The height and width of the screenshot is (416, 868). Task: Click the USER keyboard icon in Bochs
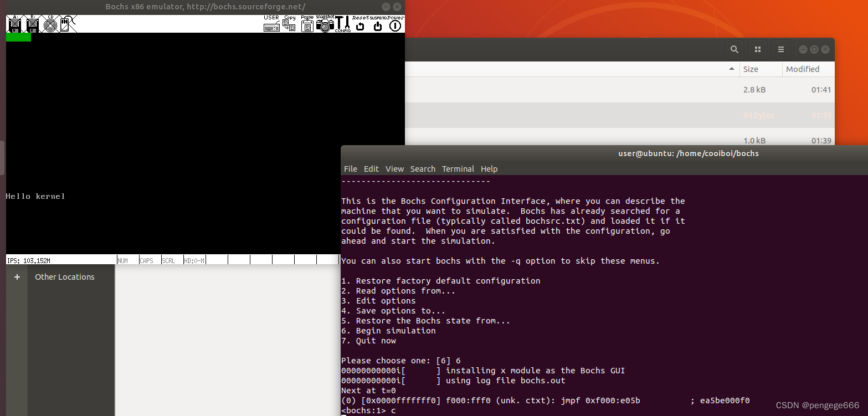(271, 24)
